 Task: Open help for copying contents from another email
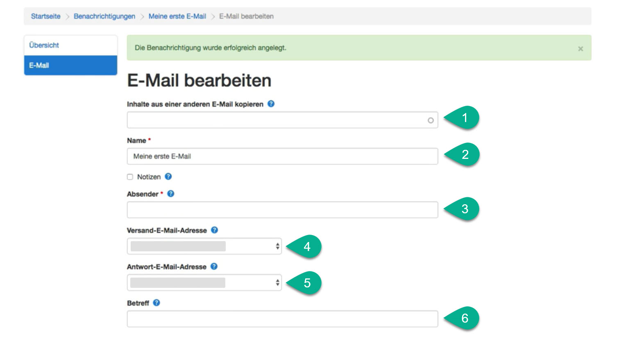[x=271, y=104]
